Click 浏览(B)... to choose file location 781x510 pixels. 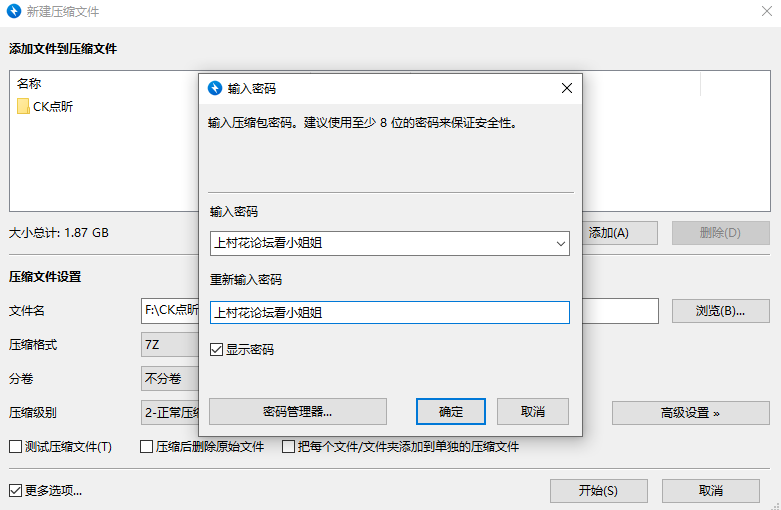pos(720,311)
